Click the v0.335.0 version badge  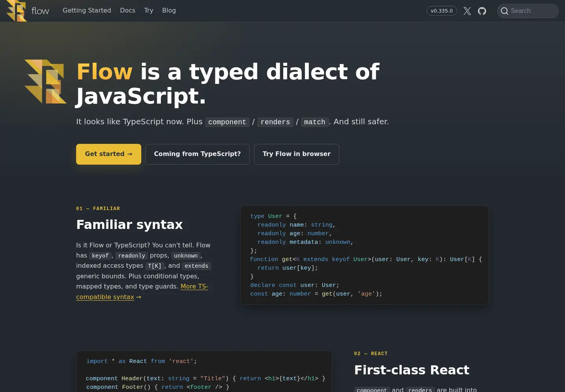tap(442, 11)
